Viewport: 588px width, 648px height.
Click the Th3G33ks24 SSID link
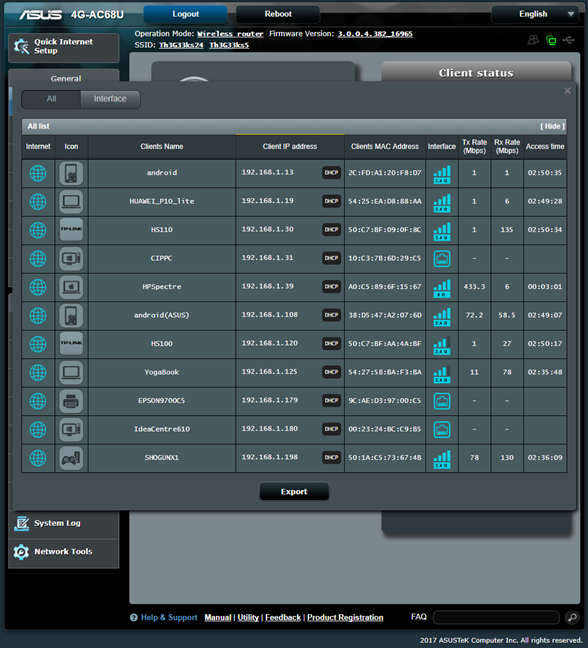pos(181,45)
